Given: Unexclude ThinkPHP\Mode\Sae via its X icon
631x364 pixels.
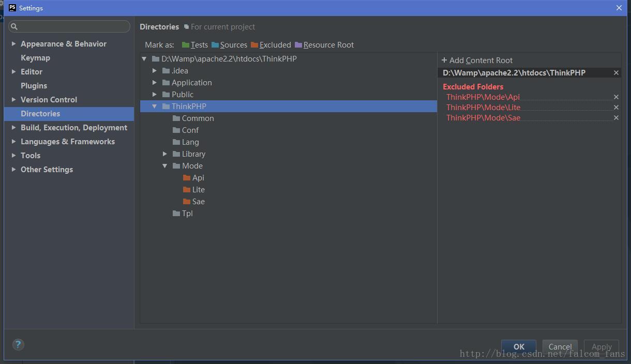Looking at the screenshot, I should click(616, 117).
